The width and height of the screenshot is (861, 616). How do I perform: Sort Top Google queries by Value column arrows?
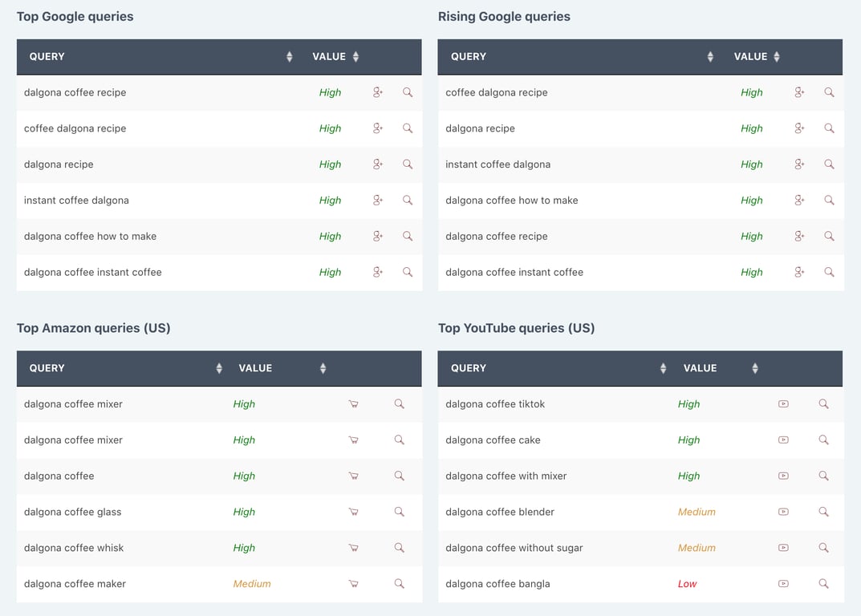tap(355, 57)
